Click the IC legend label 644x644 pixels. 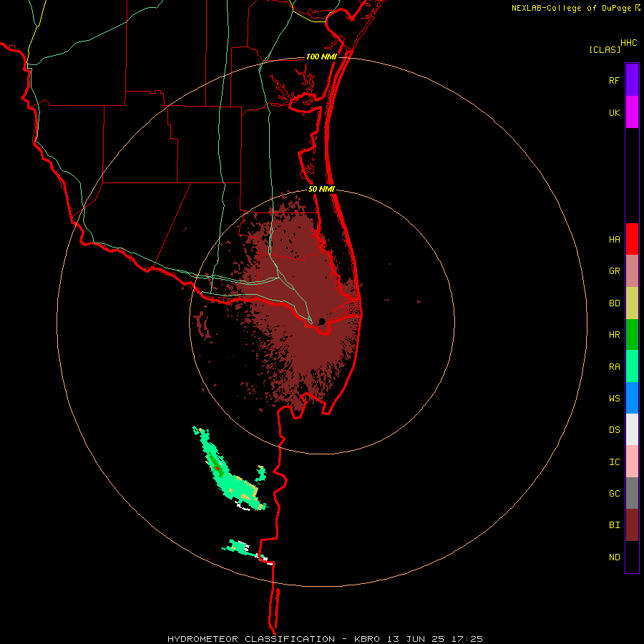pyautogui.click(x=614, y=462)
